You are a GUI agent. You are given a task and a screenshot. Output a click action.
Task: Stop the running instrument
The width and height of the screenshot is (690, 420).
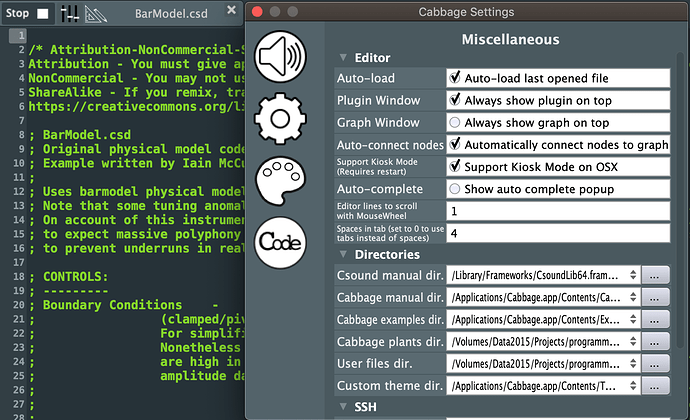click(27, 14)
